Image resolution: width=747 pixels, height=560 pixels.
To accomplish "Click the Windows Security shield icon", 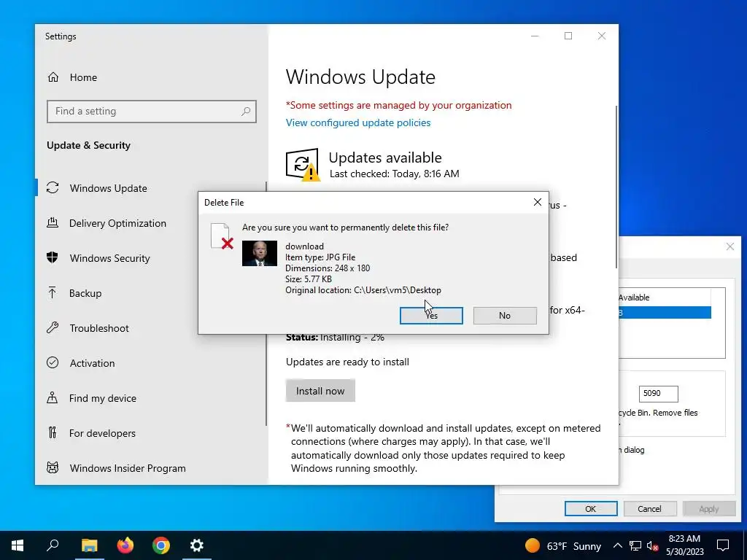I will coord(53,257).
